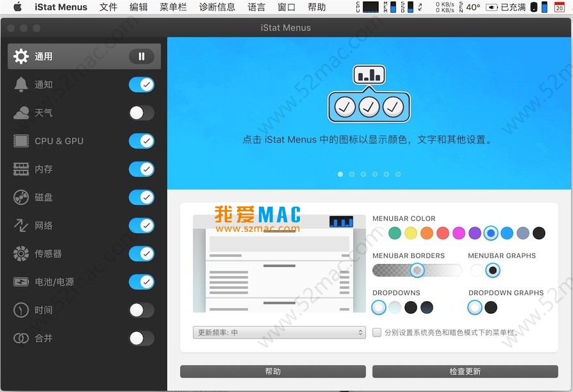Viewport: 573px width, 392px height.
Task: Select the black Dropdown Graphs swatch
Action: pos(491,307)
